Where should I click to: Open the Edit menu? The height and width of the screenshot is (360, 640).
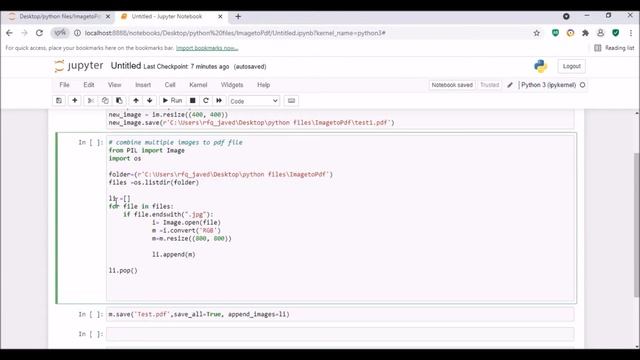click(x=89, y=85)
